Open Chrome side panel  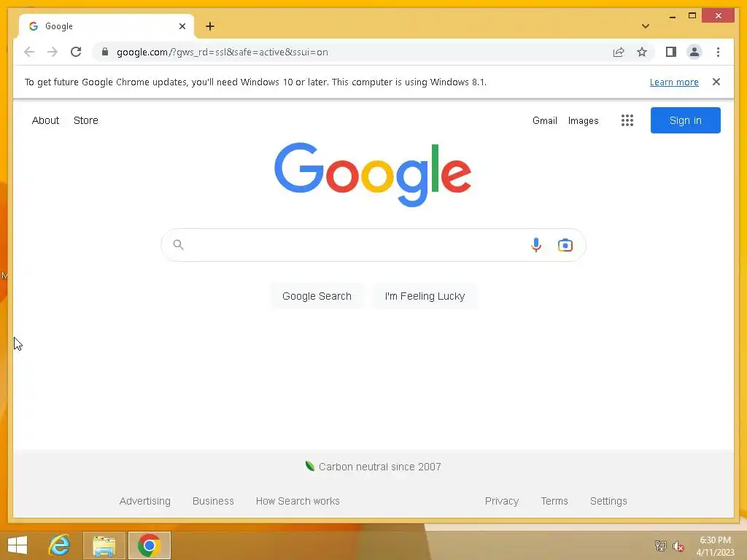[671, 52]
